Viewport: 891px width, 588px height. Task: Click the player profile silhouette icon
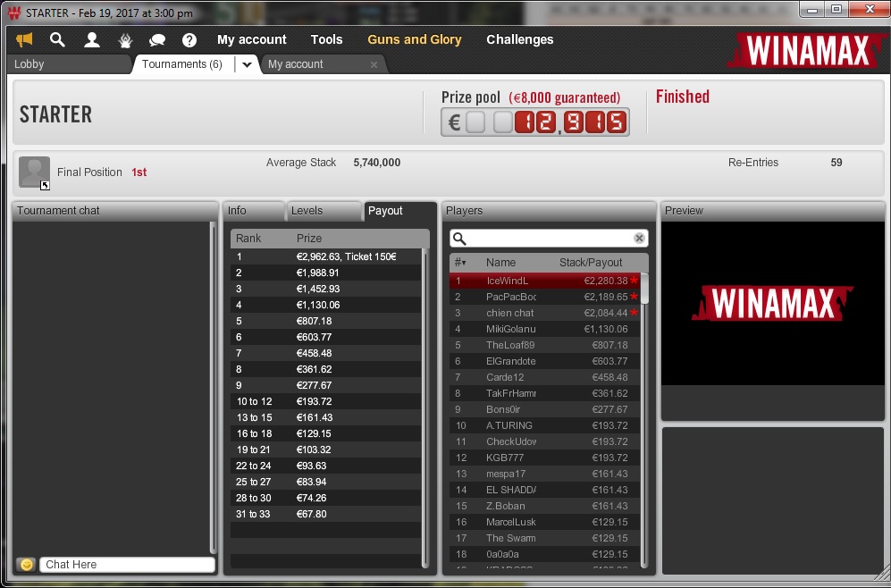(91, 40)
